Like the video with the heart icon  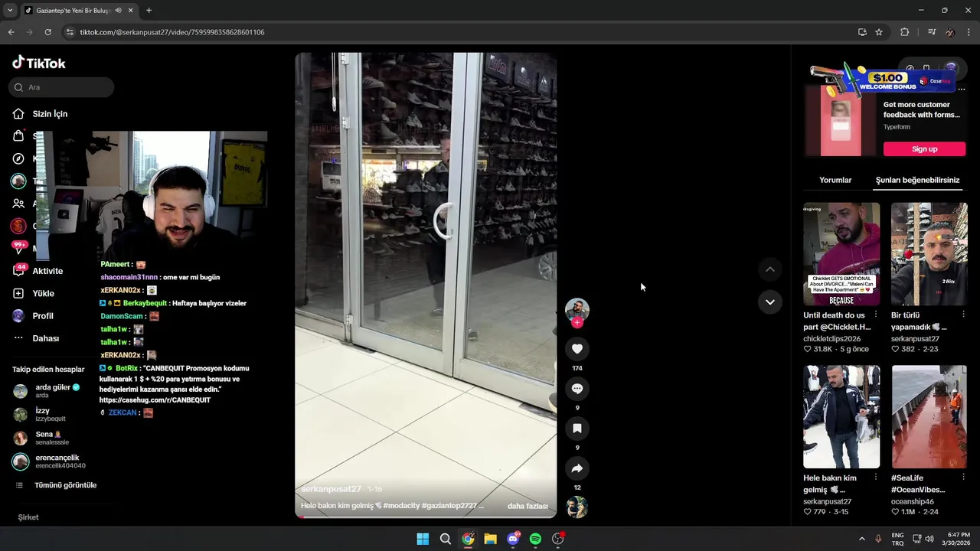[577, 349]
